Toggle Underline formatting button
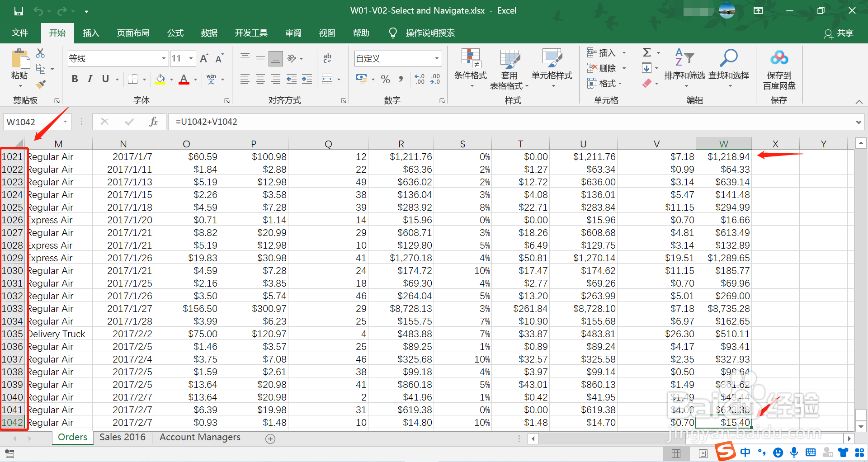This screenshot has width=868, height=462. click(x=105, y=79)
